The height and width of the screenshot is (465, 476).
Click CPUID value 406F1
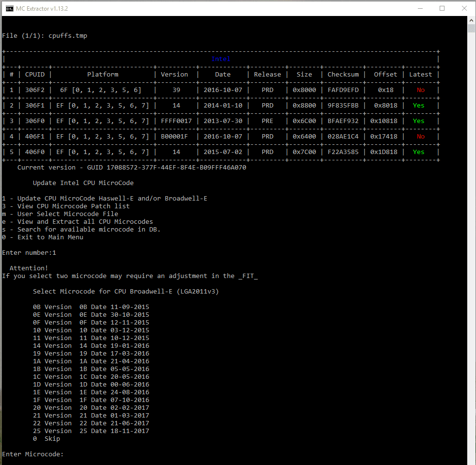(x=35, y=137)
